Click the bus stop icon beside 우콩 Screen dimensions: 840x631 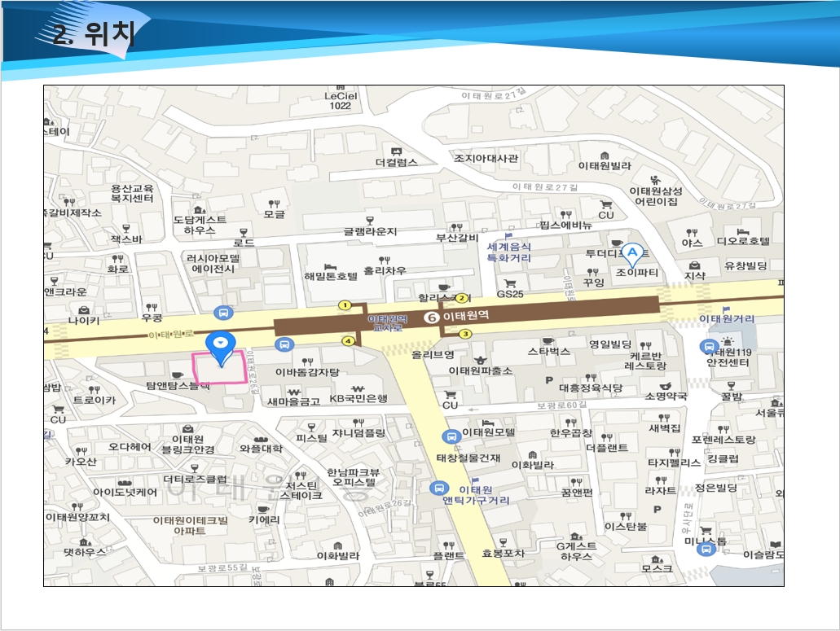tap(223, 313)
